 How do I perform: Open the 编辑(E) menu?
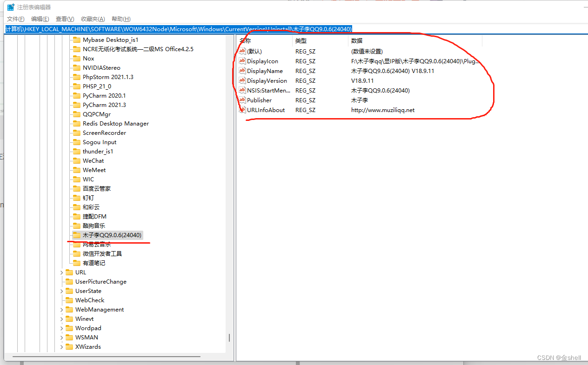(x=40, y=19)
